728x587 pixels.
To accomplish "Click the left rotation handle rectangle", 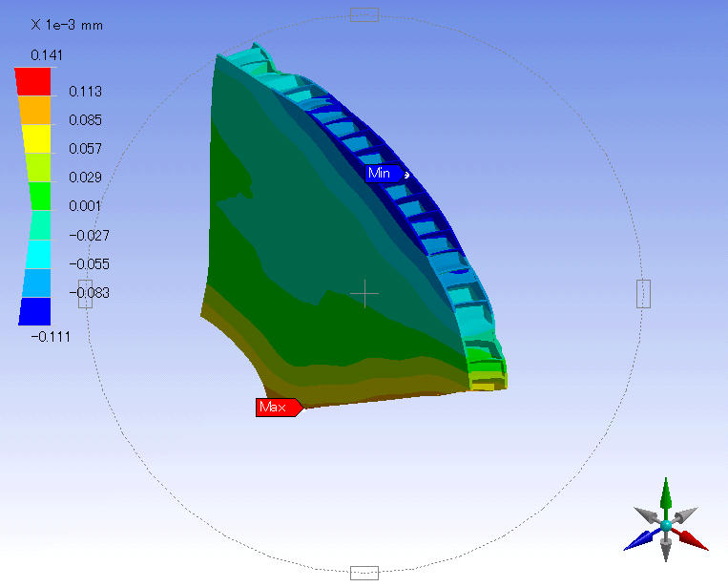I will click(86, 294).
